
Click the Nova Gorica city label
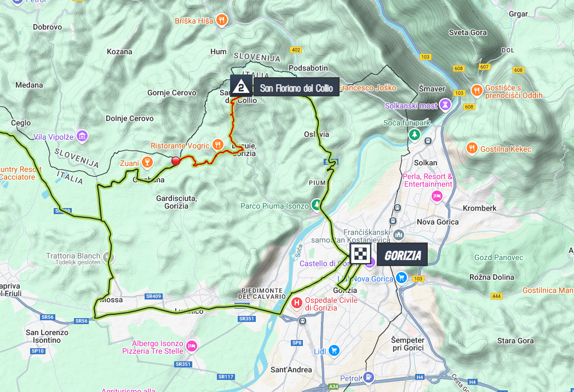tap(438, 222)
